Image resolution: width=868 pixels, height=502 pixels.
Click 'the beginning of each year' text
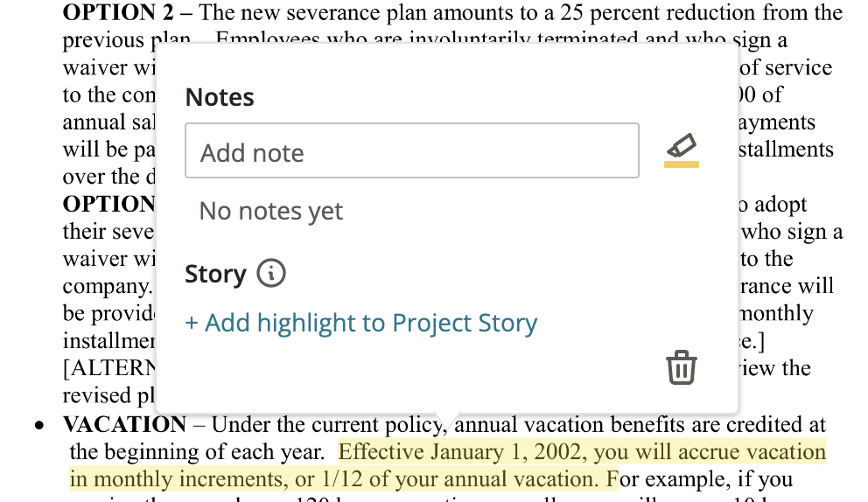(x=197, y=451)
